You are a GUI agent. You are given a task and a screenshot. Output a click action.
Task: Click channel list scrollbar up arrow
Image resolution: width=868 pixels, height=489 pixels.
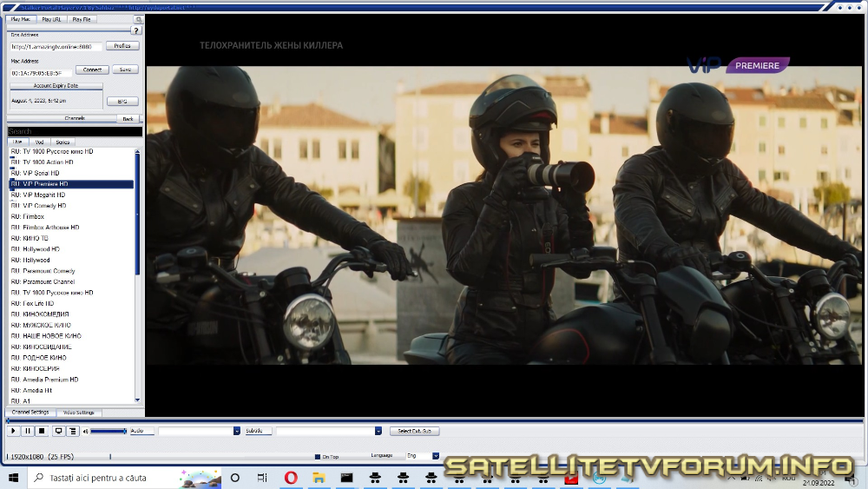(x=137, y=152)
